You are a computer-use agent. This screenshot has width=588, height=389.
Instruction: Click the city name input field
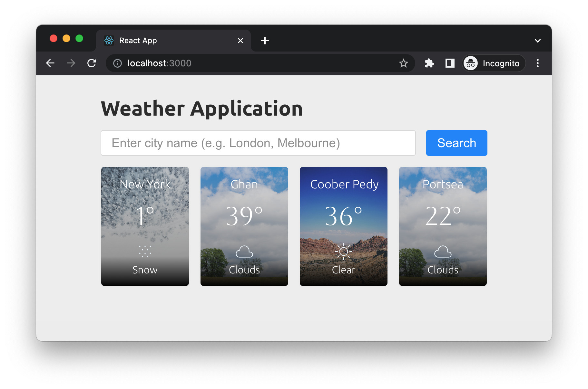[x=258, y=143]
